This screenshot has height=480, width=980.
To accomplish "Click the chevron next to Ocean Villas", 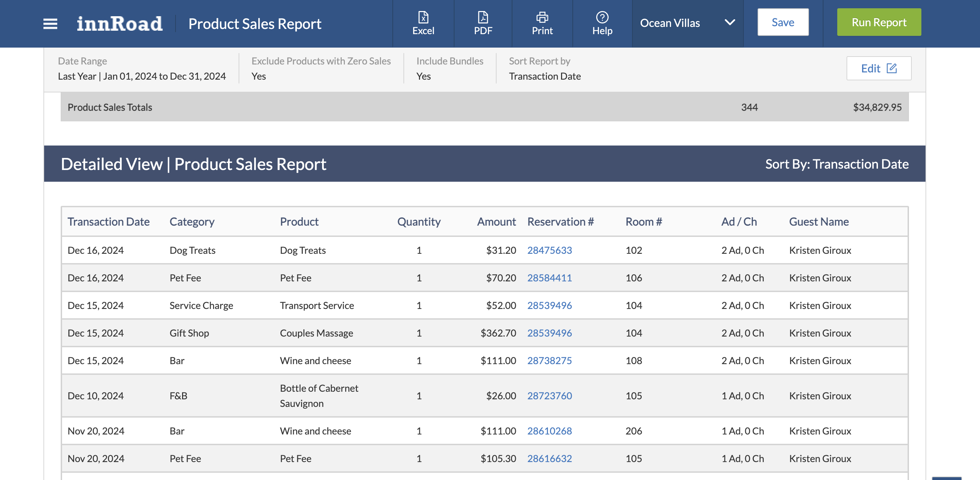I will pos(729,23).
